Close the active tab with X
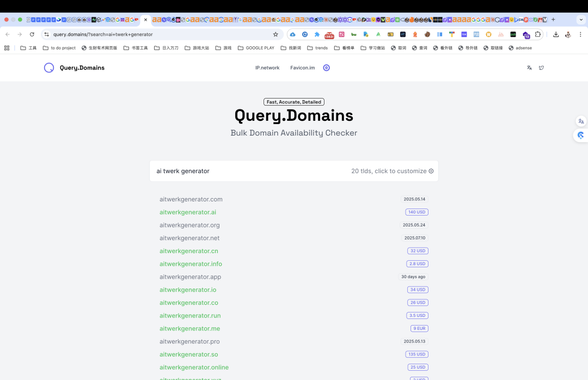Viewport: 588px width, 380px height. coord(145,20)
